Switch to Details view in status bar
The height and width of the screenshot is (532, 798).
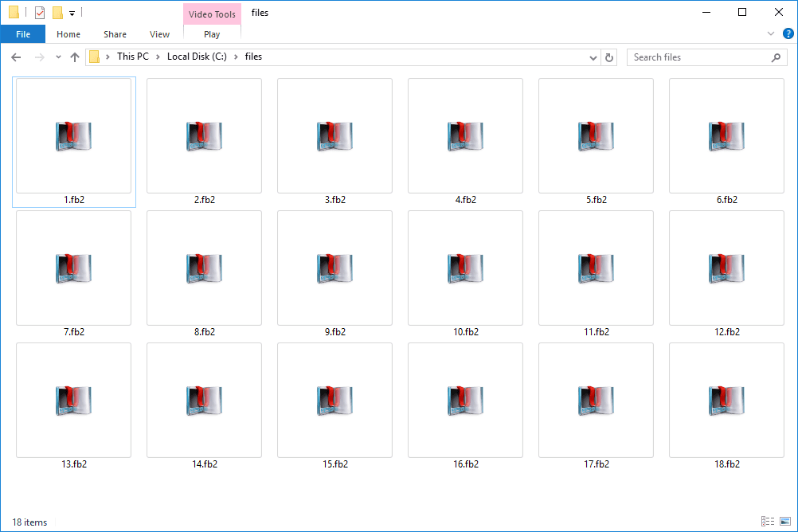767,522
